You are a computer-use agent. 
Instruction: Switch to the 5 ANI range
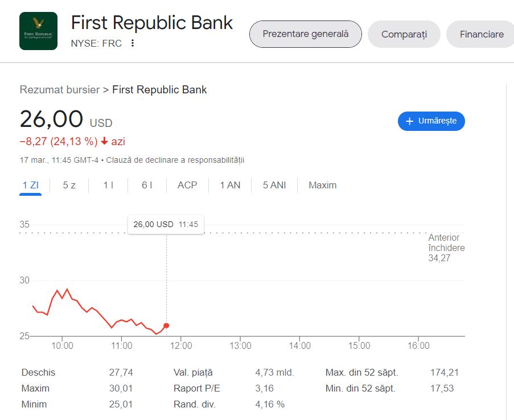(274, 185)
